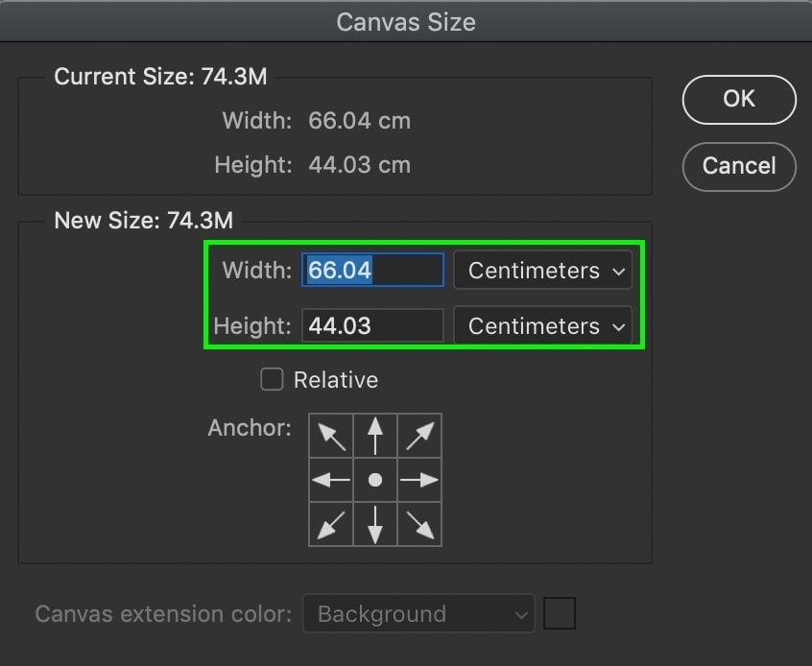Open the Canvas extension color dropdown
Image resolution: width=812 pixels, height=666 pixels.
[x=418, y=613]
